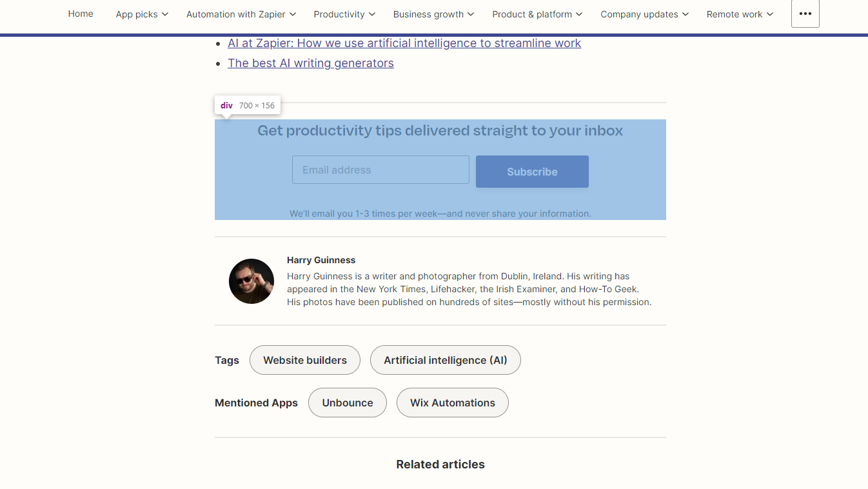Image resolution: width=868 pixels, height=489 pixels.
Task: Click the Subscribe button
Action: [x=531, y=171]
